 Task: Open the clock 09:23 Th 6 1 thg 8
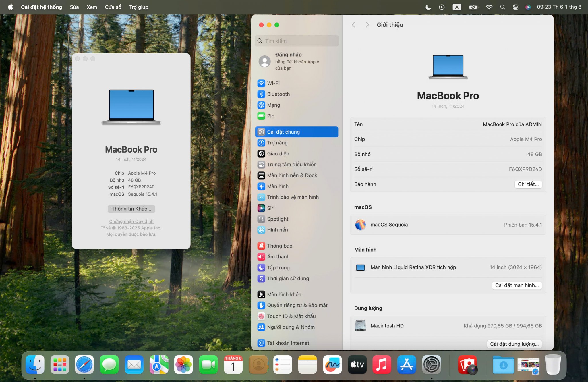[x=559, y=7]
